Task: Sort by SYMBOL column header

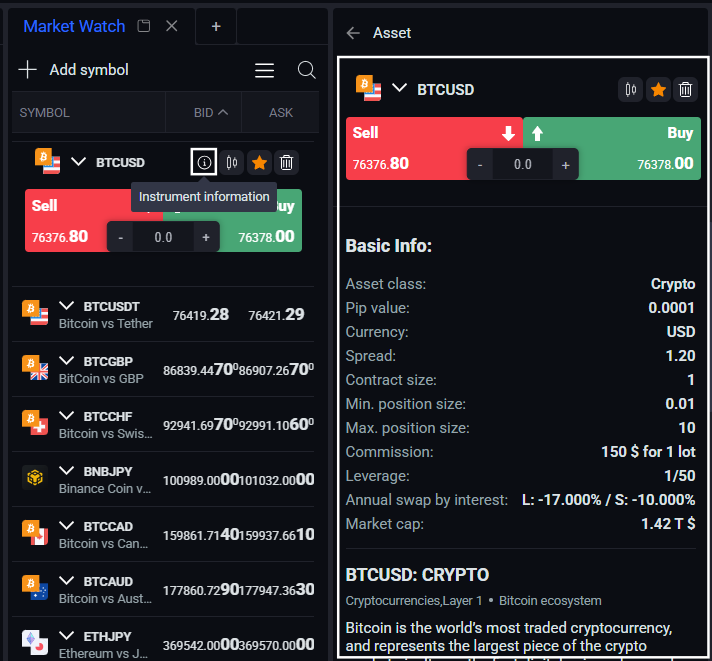Action: [x=44, y=113]
